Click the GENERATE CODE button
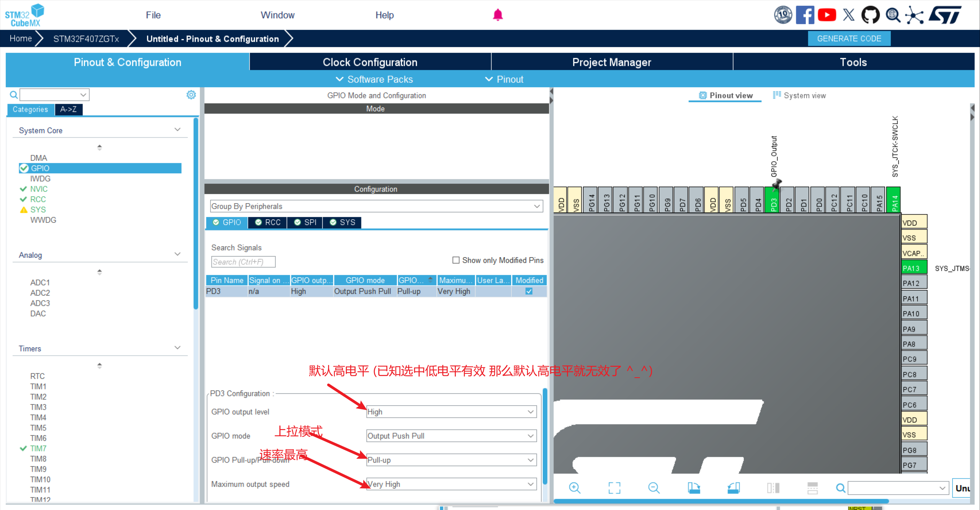Image resolution: width=980 pixels, height=510 pixels. (849, 39)
